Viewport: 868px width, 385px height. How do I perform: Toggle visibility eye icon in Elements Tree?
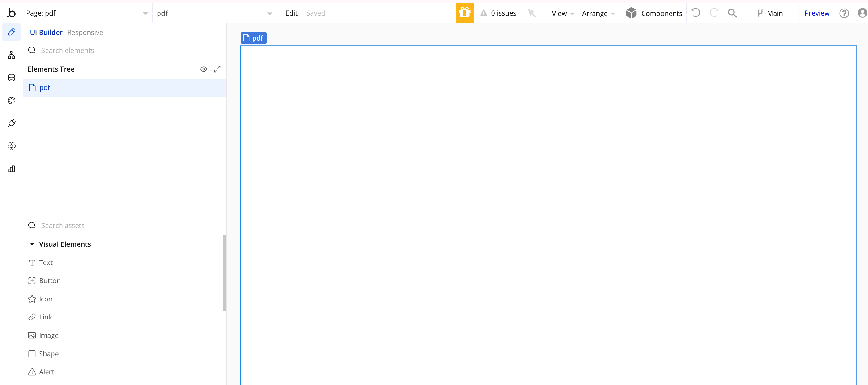coord(204,69)
